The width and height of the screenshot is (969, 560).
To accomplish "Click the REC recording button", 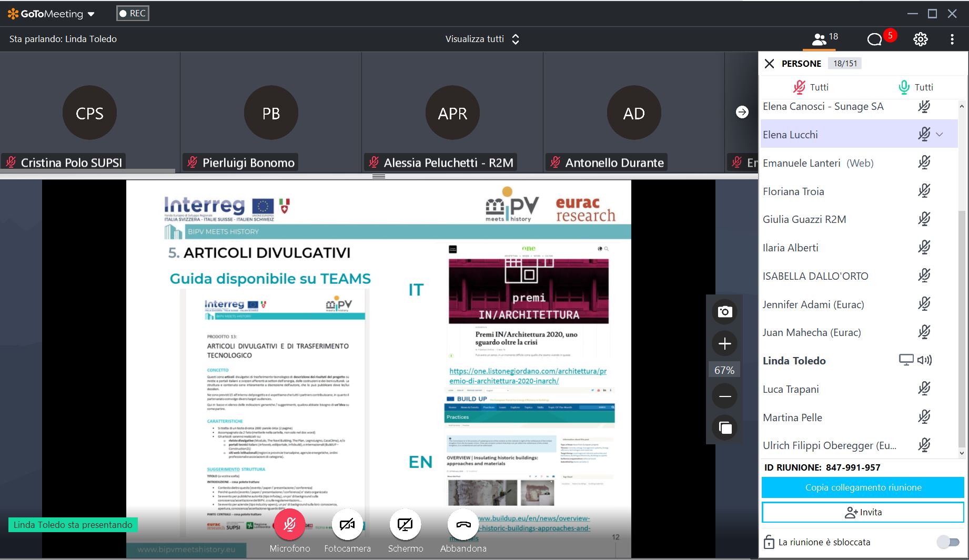I will tap(133, 13).
